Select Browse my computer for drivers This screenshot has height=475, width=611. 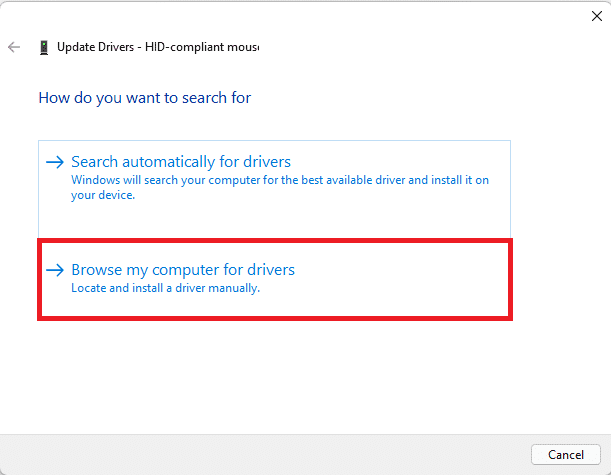[275, 279]
